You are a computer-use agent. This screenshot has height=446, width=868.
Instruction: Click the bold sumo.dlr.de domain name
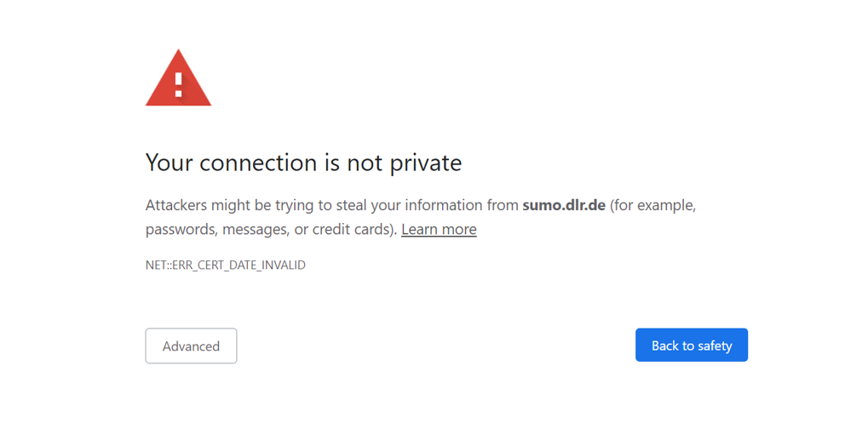[564, 205]
